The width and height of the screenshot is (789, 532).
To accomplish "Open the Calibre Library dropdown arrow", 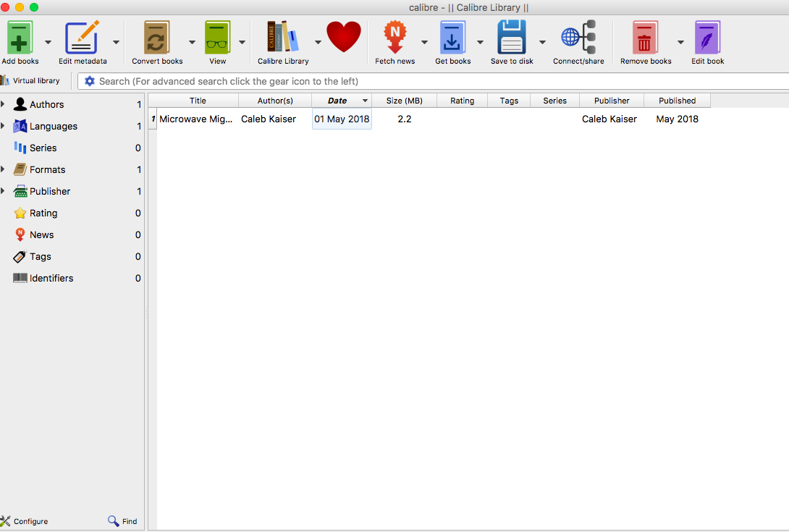I will coord(318,42).
